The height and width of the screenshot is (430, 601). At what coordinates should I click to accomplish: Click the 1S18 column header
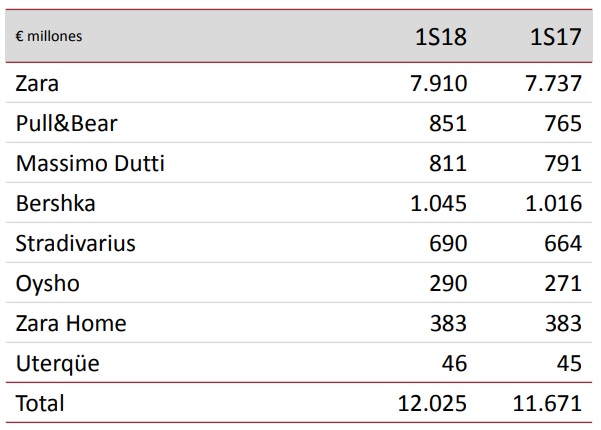[441, 37]
